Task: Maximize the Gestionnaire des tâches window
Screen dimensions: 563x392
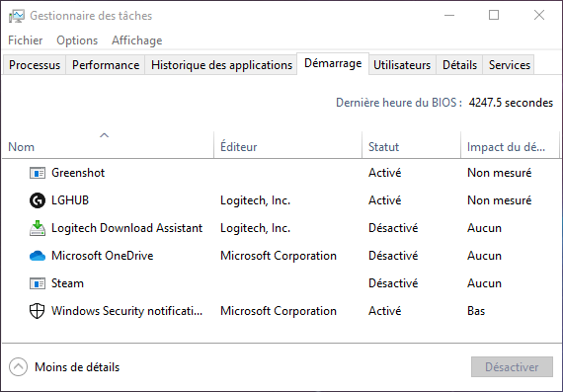Action: 494,15
